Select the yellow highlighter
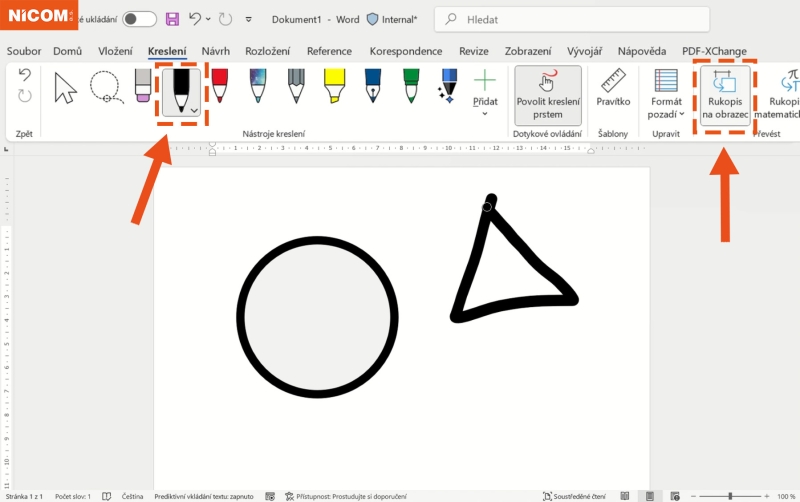 pyautogui.click(x=334, y=87)
